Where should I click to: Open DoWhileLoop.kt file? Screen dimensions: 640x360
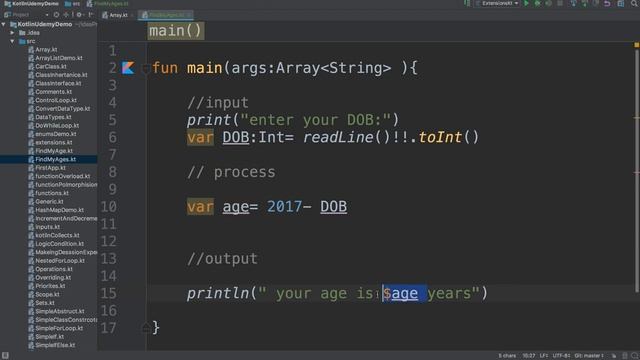[x=57, y=126]
